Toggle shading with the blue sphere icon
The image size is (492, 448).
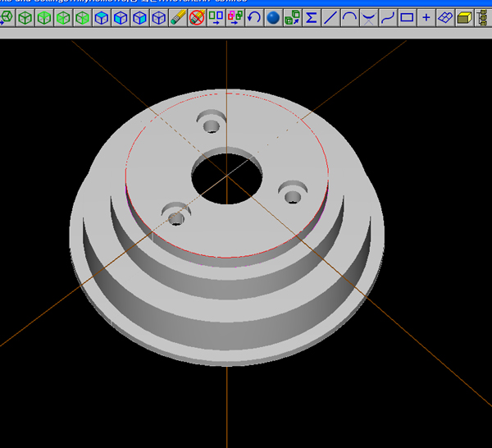(273, 17)
